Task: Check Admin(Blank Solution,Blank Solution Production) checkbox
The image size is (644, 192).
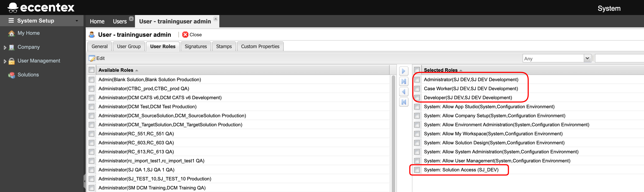Action: click(91, 79)
